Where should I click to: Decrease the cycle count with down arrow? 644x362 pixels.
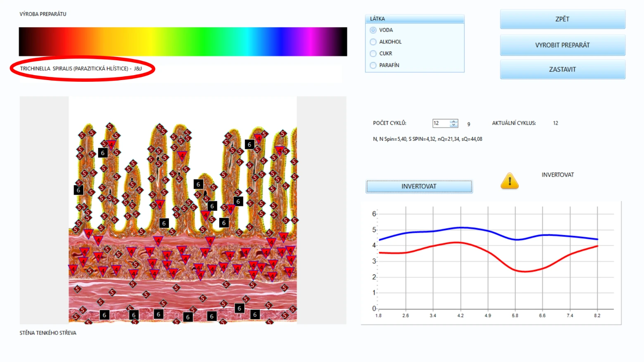click(x=454, y=125)
